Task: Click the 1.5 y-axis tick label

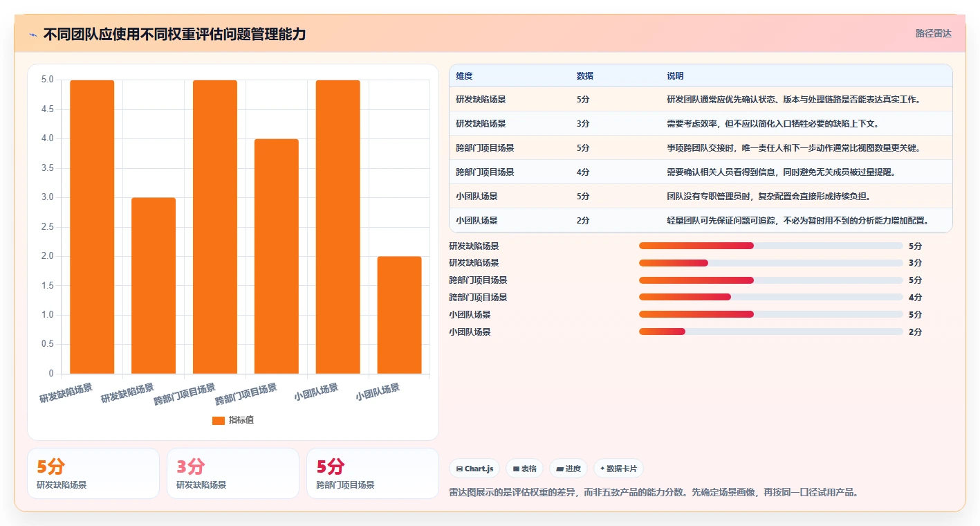Action: coord(47,286)
